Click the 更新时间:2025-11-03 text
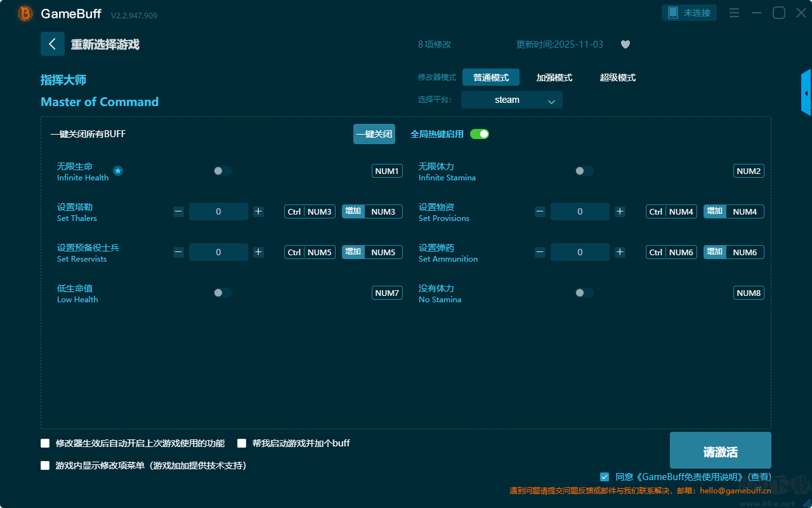Screen dimensions: 812x508 560,44
